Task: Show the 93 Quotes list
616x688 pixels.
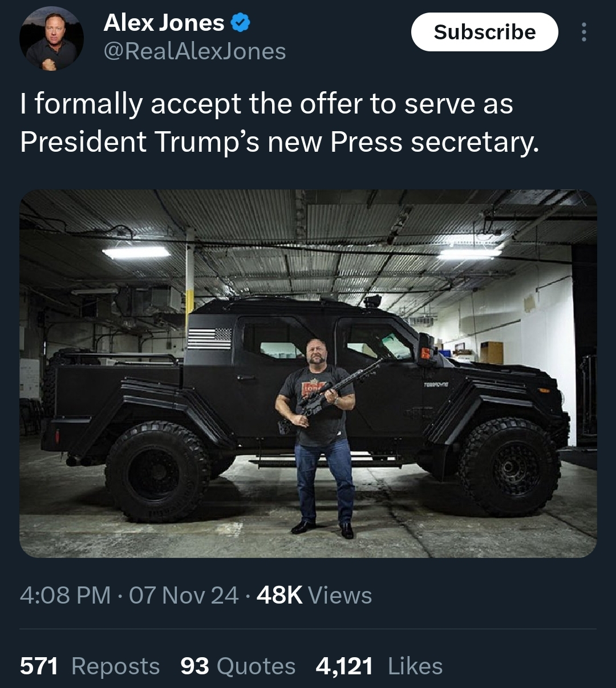Action: click(x=238, y=666)
